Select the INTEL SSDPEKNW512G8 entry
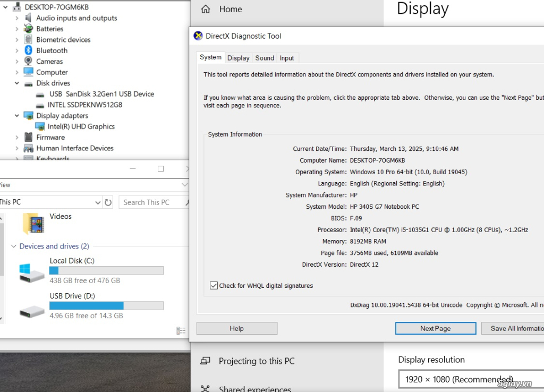 point(85,105)
